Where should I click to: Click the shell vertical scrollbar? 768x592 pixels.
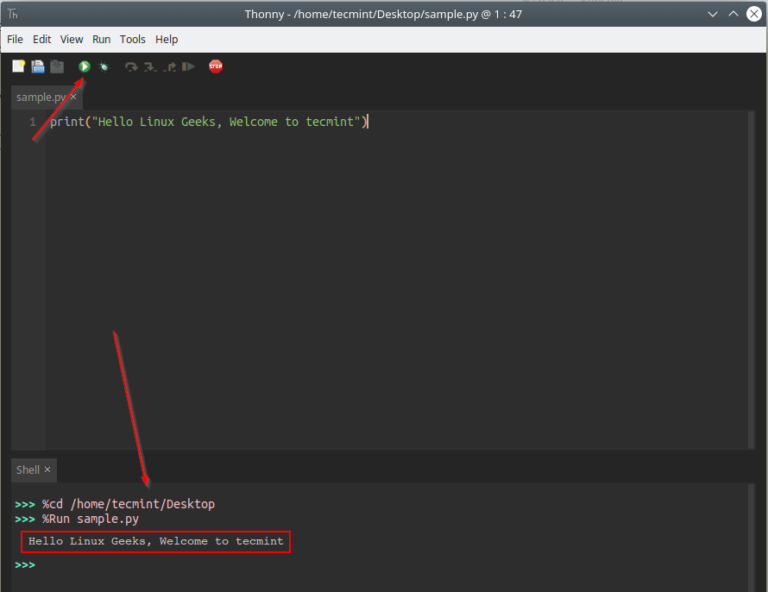point(751,538)
